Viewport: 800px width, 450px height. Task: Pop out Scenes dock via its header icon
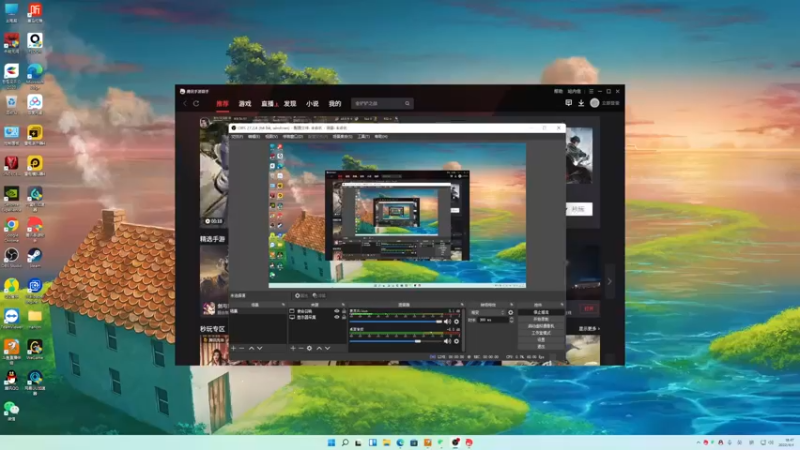pos(283,305)
